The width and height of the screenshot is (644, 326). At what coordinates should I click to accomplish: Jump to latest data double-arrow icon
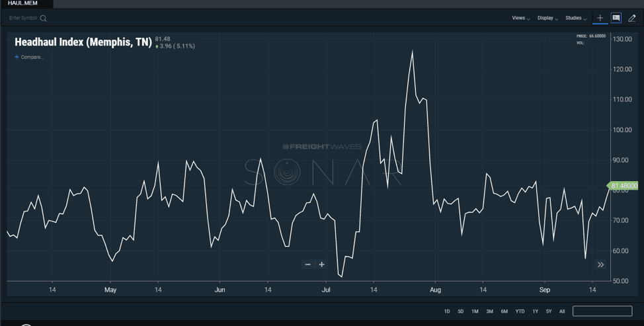[600, 265]
